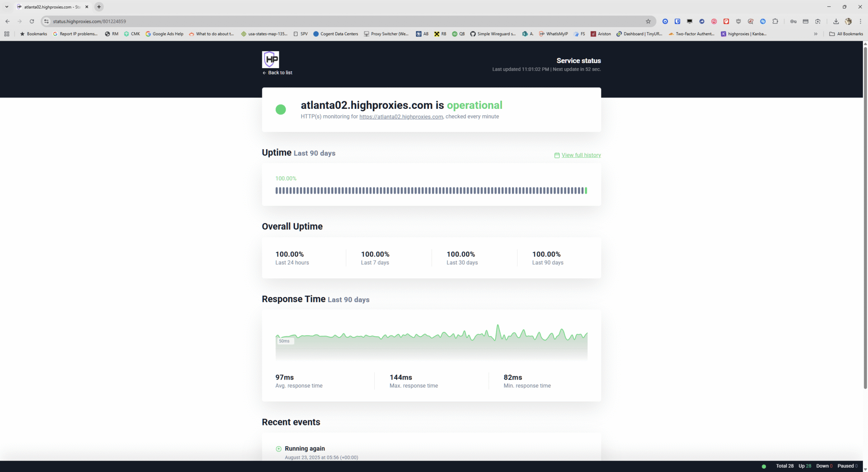
Task: Open the RB bookmark
Action: pos(440,34)
